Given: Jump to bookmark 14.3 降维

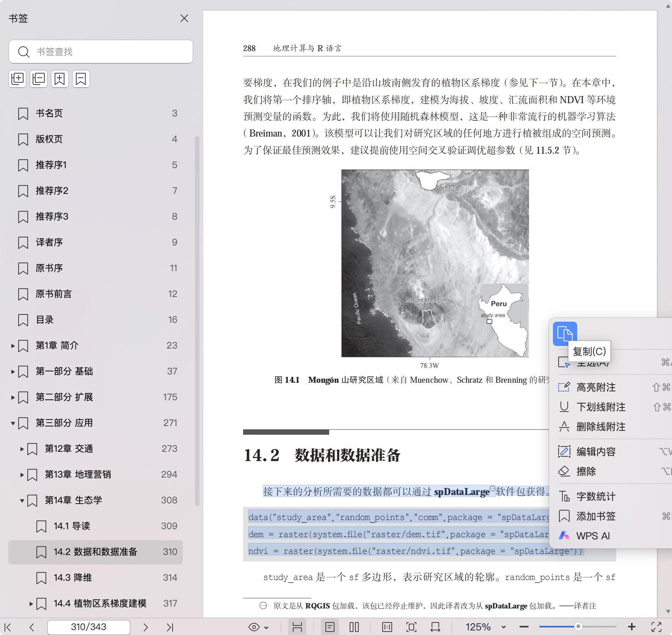Looking at the screenshot, I should click(74, 577).
